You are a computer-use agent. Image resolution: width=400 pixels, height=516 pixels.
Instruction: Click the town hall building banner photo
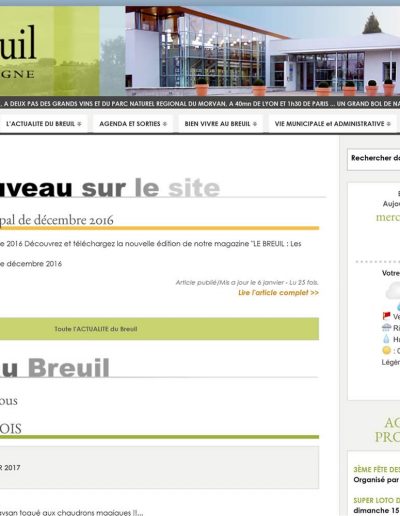point(263,51)
